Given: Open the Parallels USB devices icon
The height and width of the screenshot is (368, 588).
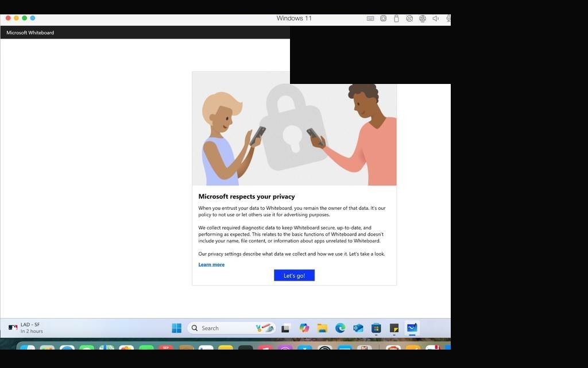Looking at the screenshot, I should pyautogui.click(x=396, y=18).
